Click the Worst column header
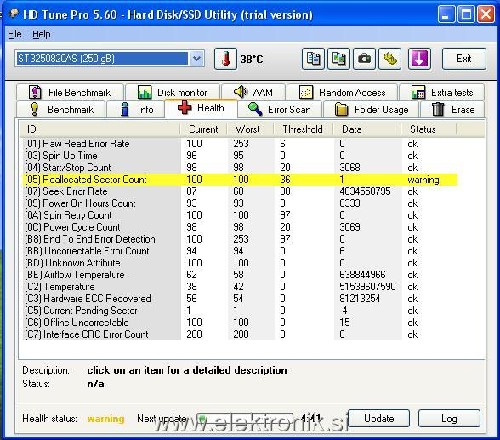500x440 pixels. tap(250, 129)
